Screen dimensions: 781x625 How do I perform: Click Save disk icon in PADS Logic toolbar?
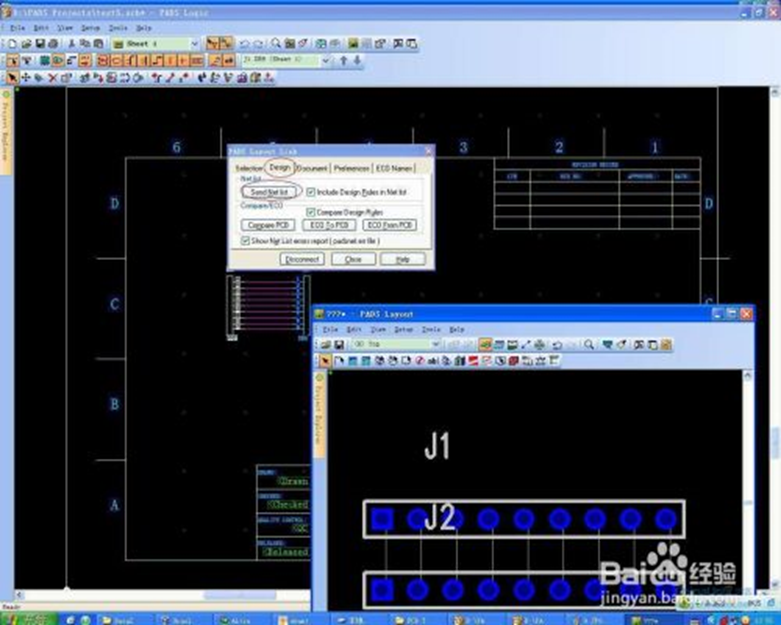(40, 44)
